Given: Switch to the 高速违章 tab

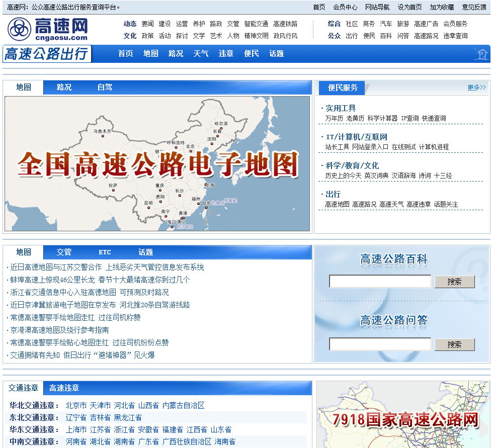Looking at the screenshot, I should (64, 388).
